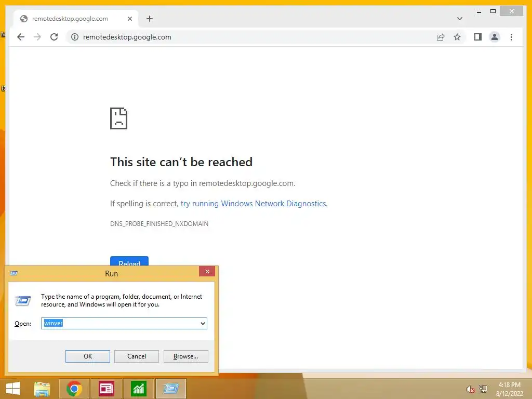Viewport: 532px width, 399px height.
Task: Open the Chrome profile avatar menu
Action: tap(495, 37)
